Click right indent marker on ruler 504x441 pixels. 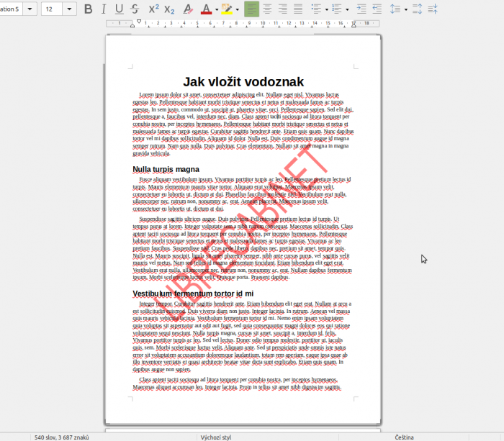[354, 25]
